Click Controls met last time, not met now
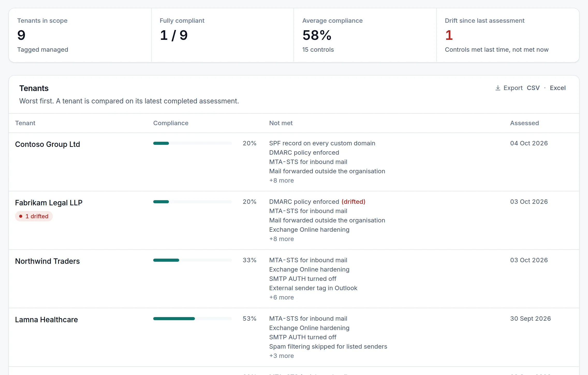This screenshot has height=375, width=588. 497,50
